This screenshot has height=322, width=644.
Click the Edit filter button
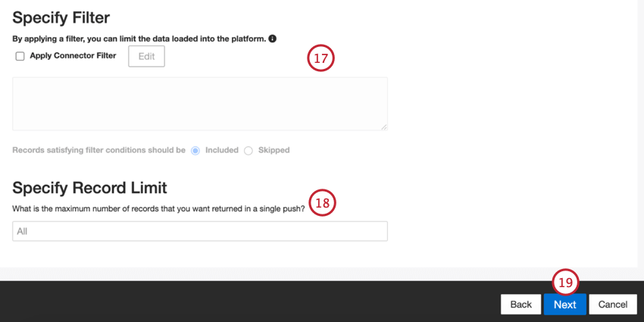pyautogui.click(x=147, y=56)
